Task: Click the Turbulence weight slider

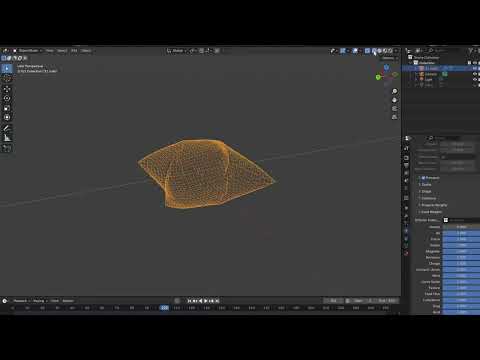Action: click(x=461, y=300)
